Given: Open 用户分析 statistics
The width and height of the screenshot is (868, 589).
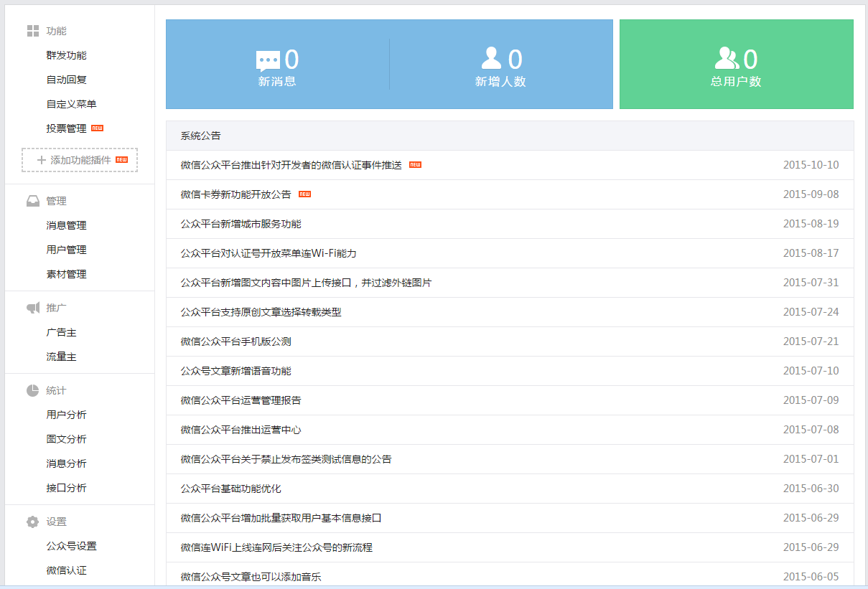Looking at the screenshot, I should point(66,415).
